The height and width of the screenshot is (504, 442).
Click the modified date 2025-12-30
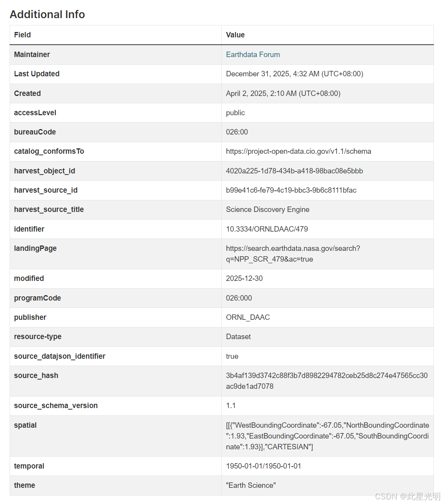[244, 279]
